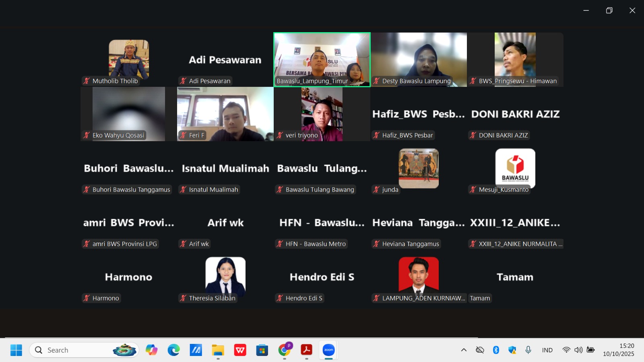Open the IND language switcher
Image resolution: width=644 pixels, height=362 pixels.
coord(547,350)
